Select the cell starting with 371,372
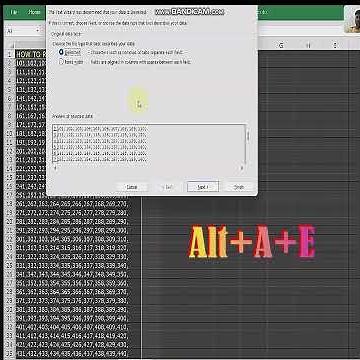The height and width of the screenshot is (360, 360). tap(78, 300)
